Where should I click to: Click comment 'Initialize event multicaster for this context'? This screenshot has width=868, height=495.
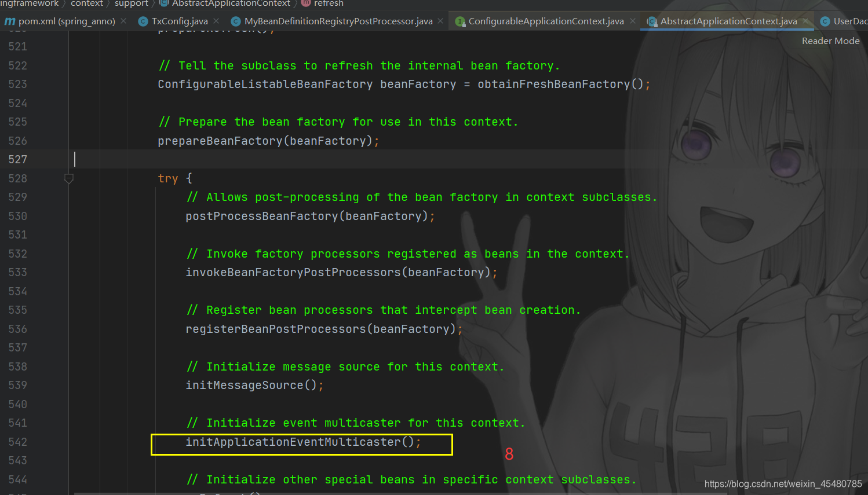[x=356, y=423]
